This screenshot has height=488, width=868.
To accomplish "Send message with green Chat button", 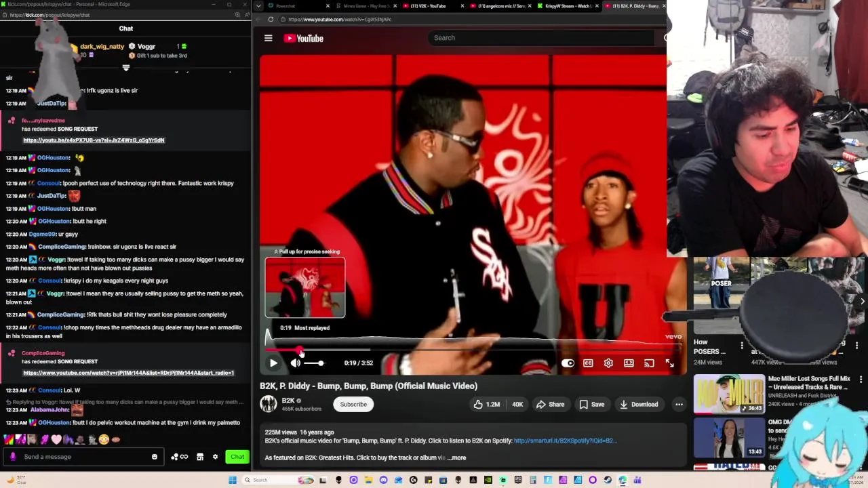I will click(x=237, y=457).
